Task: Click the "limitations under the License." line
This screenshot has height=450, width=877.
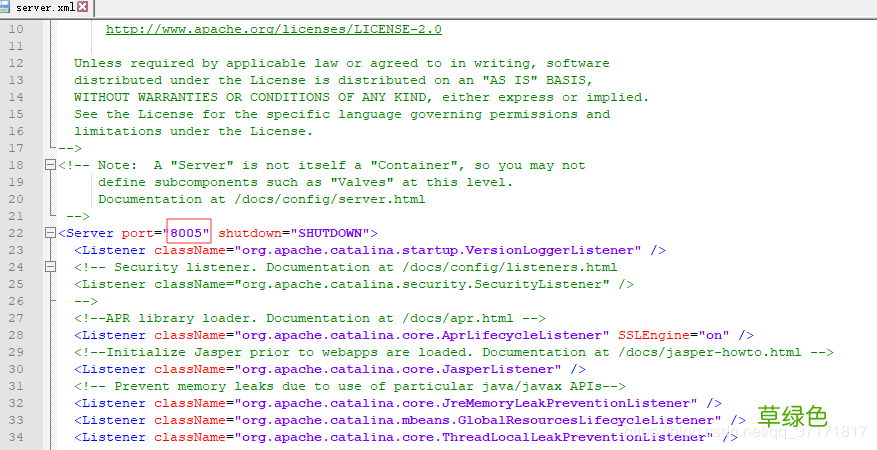Action: pyautogui.click(x=194, y=131)
